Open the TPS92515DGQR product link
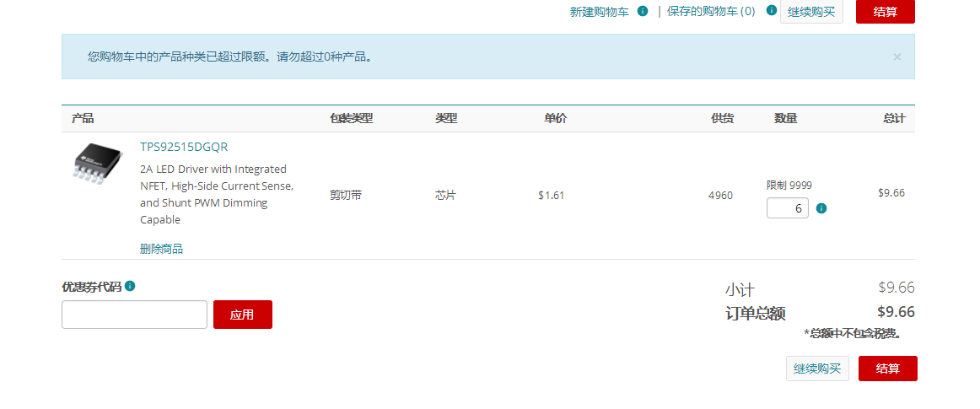Screen dimensions: 980x409 click(x=184, y=147)
